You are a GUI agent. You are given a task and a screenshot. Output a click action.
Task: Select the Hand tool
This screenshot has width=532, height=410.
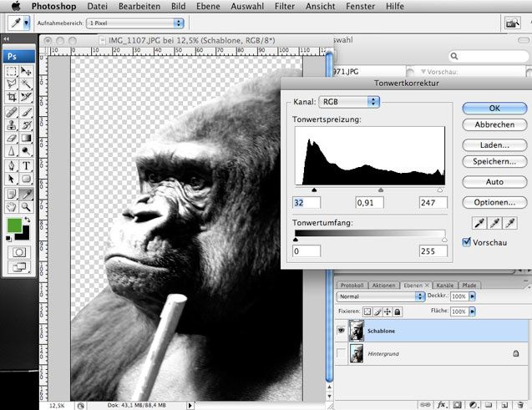coord(12,205)
